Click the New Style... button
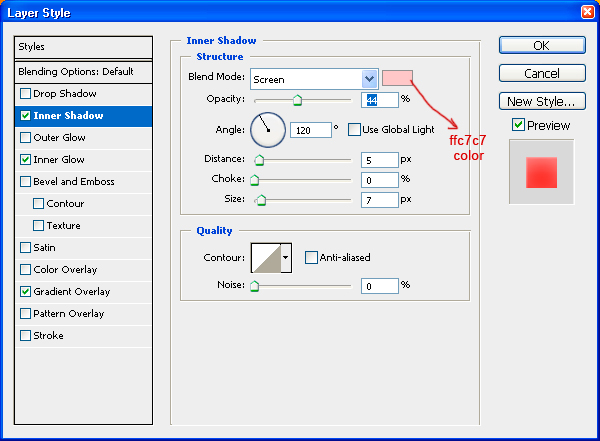 coord(542,101)
